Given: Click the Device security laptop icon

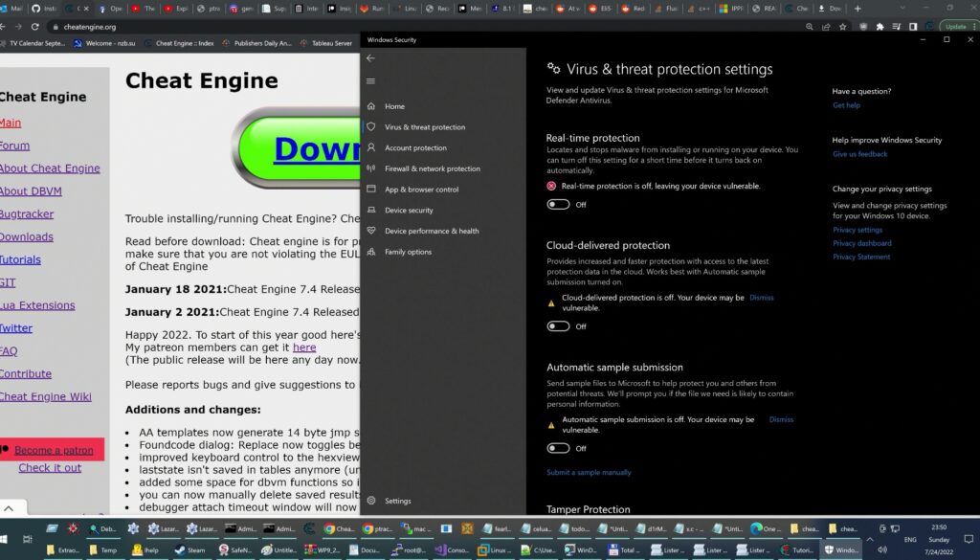Looking at the screenshot, I should [371, 210].
